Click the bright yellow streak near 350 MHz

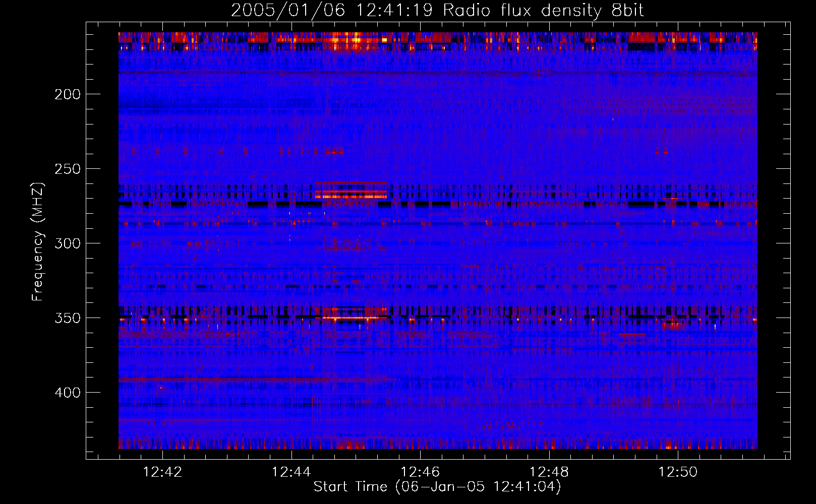click(351, 318)
